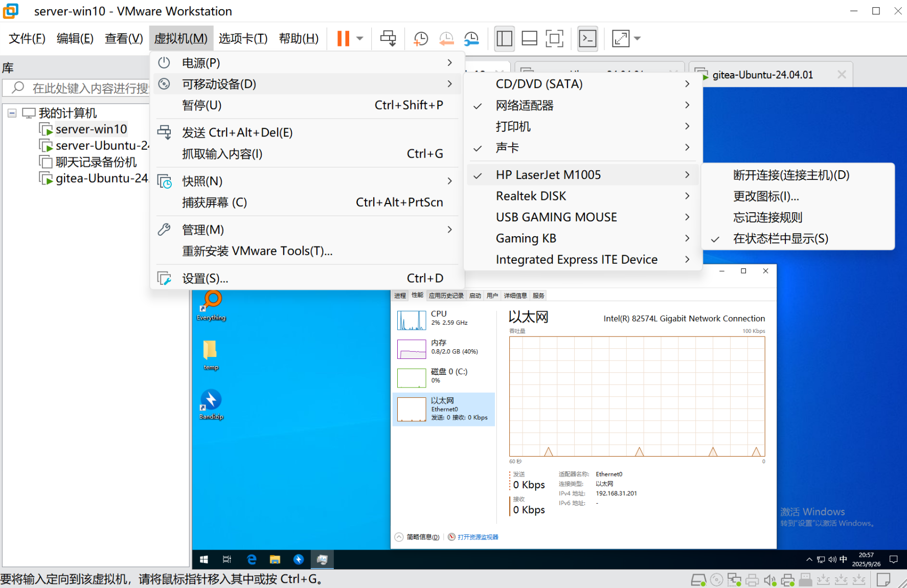Click the pause VM toolbar icon
Image resolution: width=907 pixels, height=588 pixels.
click(x=343, y=38)
